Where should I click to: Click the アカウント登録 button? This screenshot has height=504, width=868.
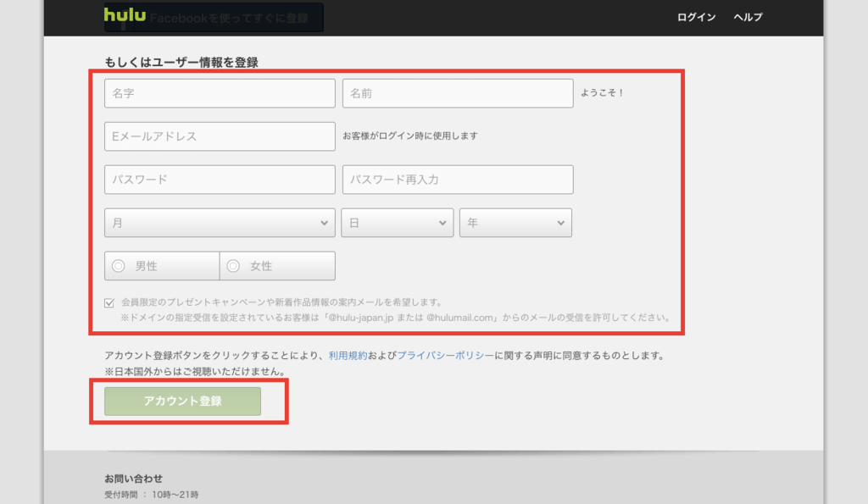183,402
